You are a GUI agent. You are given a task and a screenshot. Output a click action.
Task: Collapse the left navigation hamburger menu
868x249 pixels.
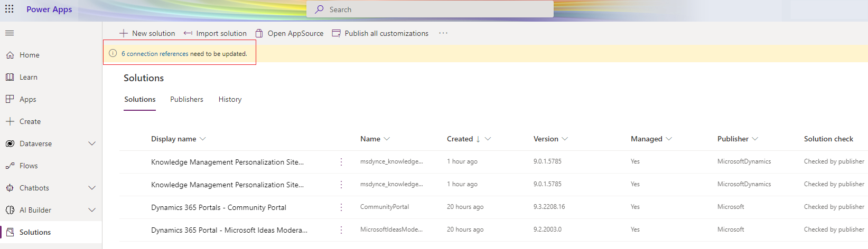[x=10, y=33]
